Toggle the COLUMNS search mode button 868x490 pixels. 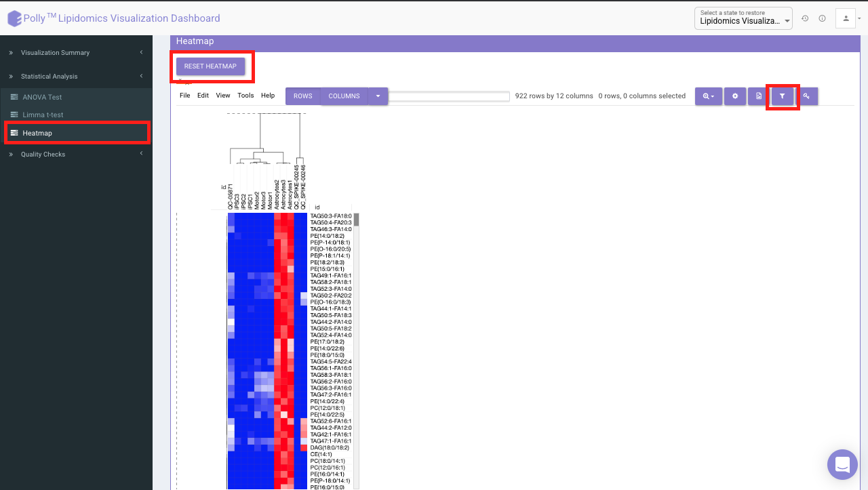[x=344, y=96]
